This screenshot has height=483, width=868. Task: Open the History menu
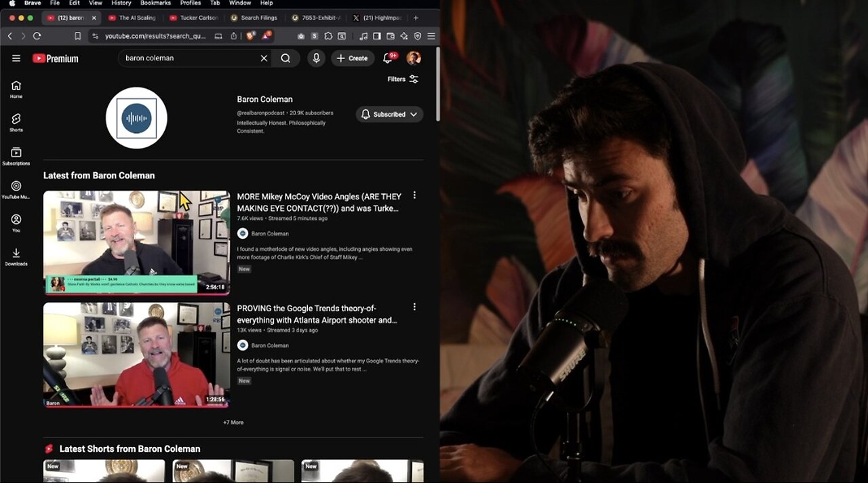click(x=121, y=3)
